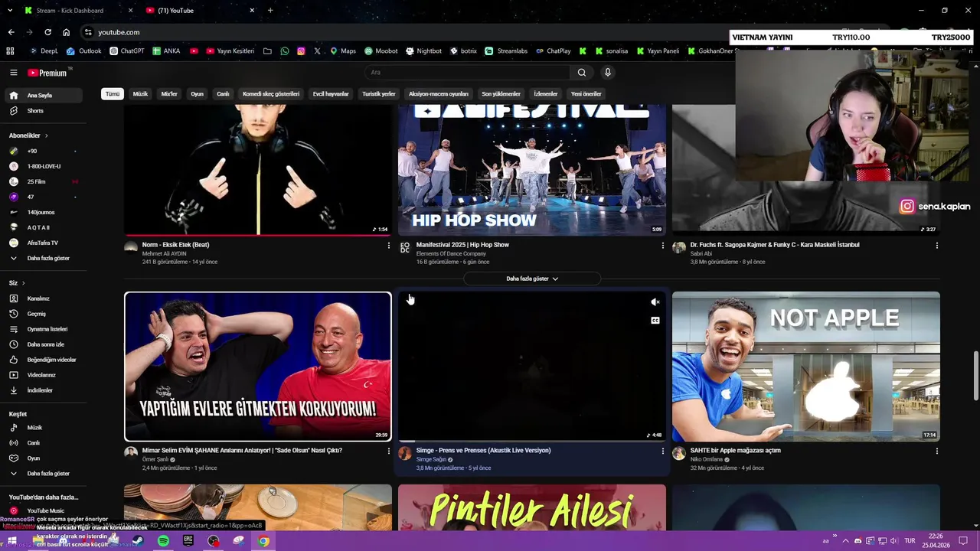Click the YouTube Premium logo
Image resolution: width=980 pixels, height=551 pixels.
[x=49, y=73]
